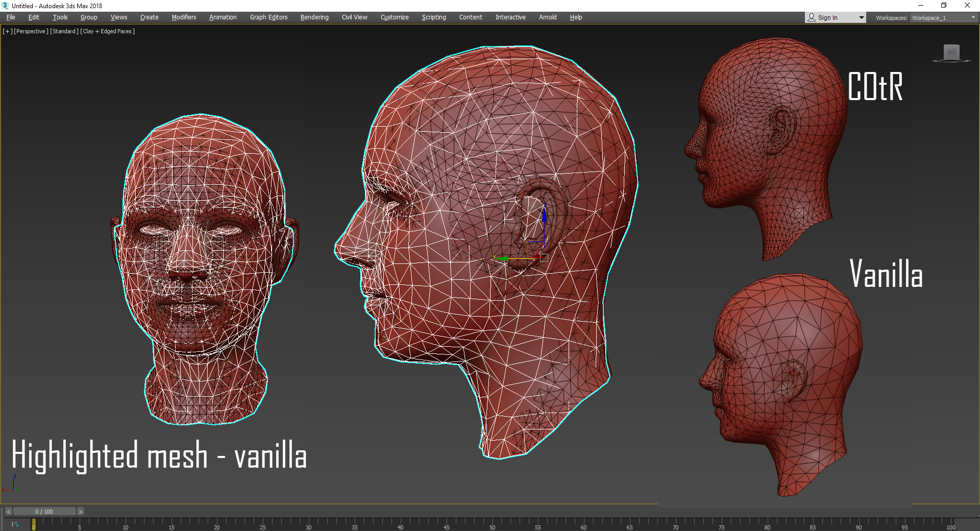Open the Content menu
This screenshot has width=980, height=531.
coord(471,17)
